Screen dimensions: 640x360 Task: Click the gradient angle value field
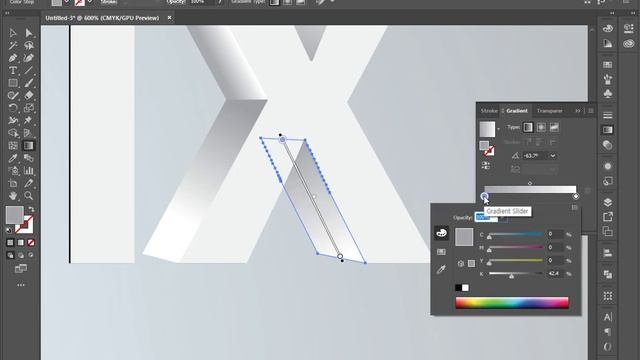pos(536,156)
